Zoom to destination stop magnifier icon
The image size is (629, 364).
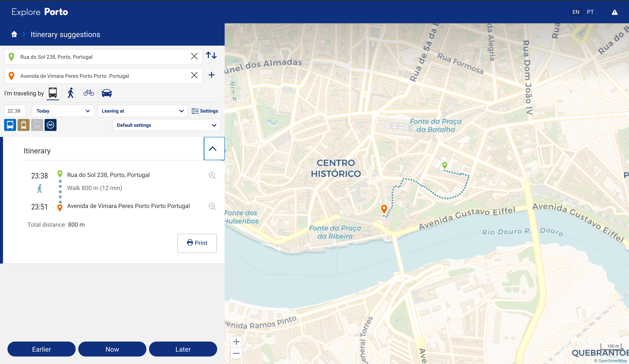(212, 207)
